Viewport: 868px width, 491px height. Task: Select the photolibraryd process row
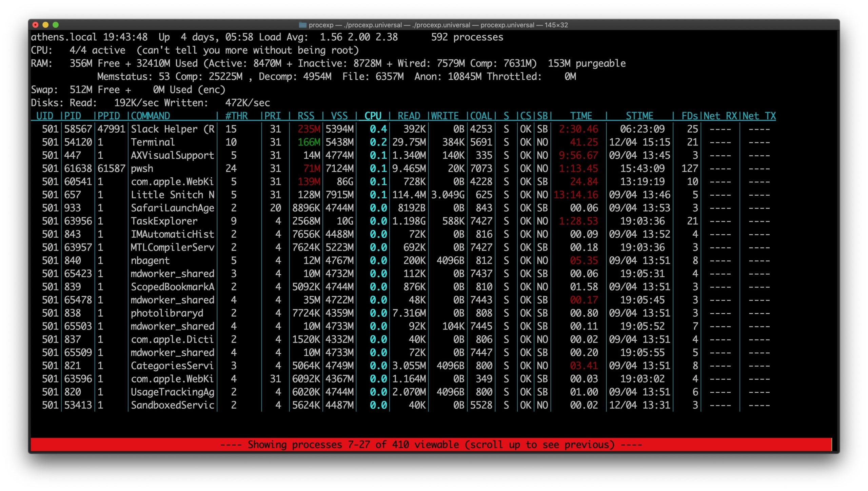coord(167,313)
